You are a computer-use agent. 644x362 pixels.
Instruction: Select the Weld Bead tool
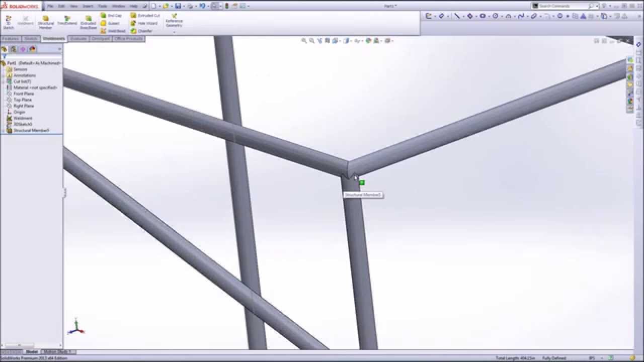(115, 31)
